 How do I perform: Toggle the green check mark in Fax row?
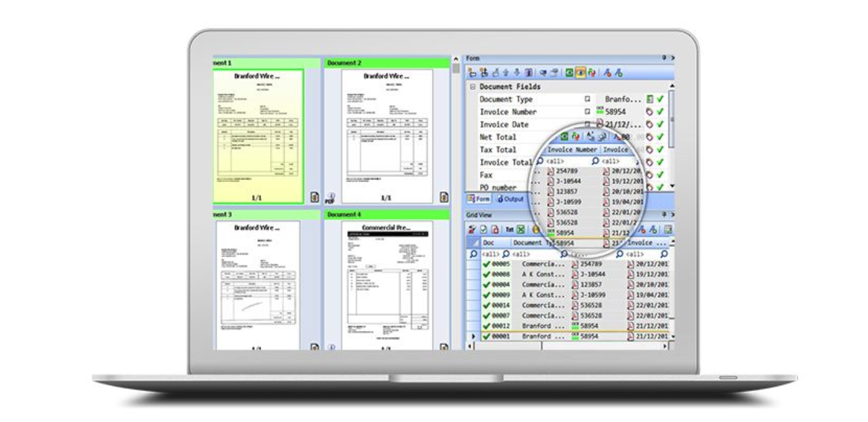coord(660,174)
